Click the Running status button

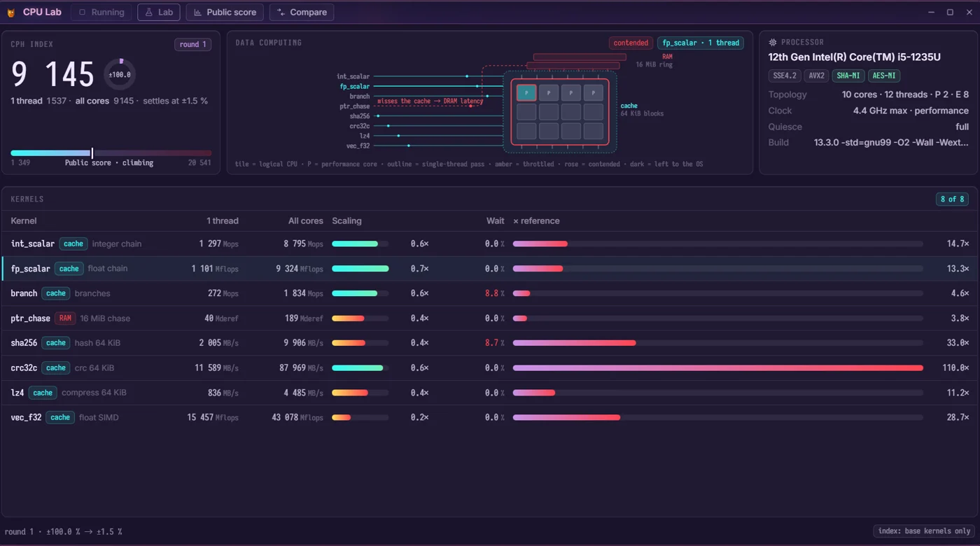[x=101, y=12]
